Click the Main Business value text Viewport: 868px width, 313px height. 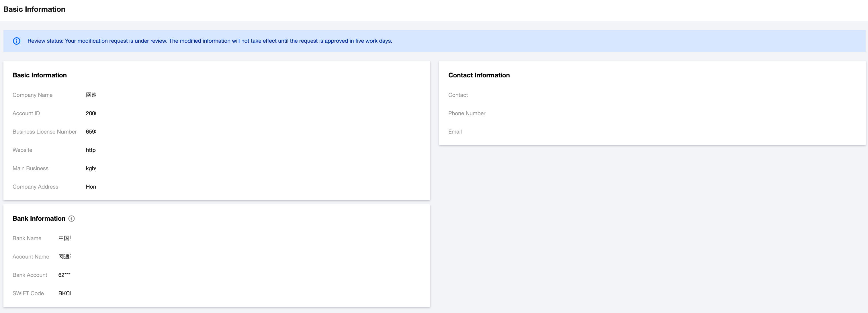[x=91, y=169]
